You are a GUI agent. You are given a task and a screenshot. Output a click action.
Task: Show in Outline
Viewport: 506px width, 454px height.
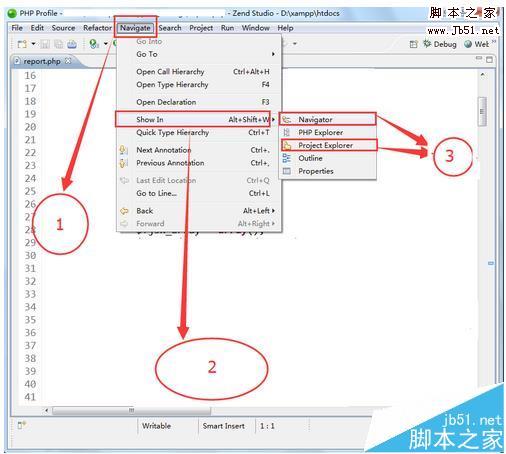point(329,158)
